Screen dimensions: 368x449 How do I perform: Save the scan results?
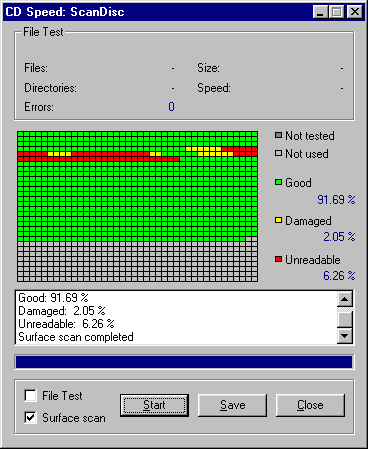(x=232, y=405)
